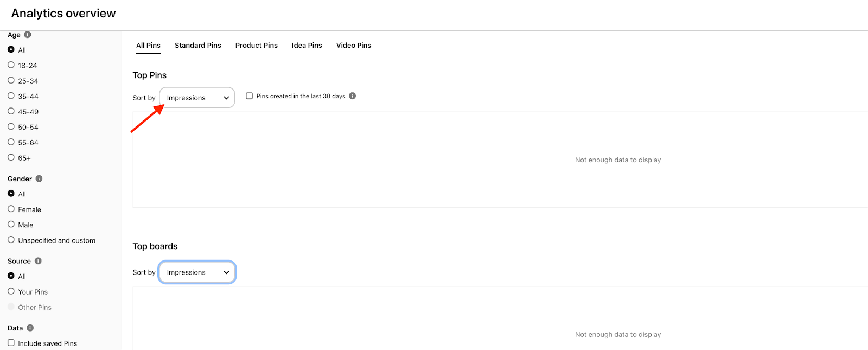Click Not enough data text under Top Pins
868x350 pixels.
[618, 160]
